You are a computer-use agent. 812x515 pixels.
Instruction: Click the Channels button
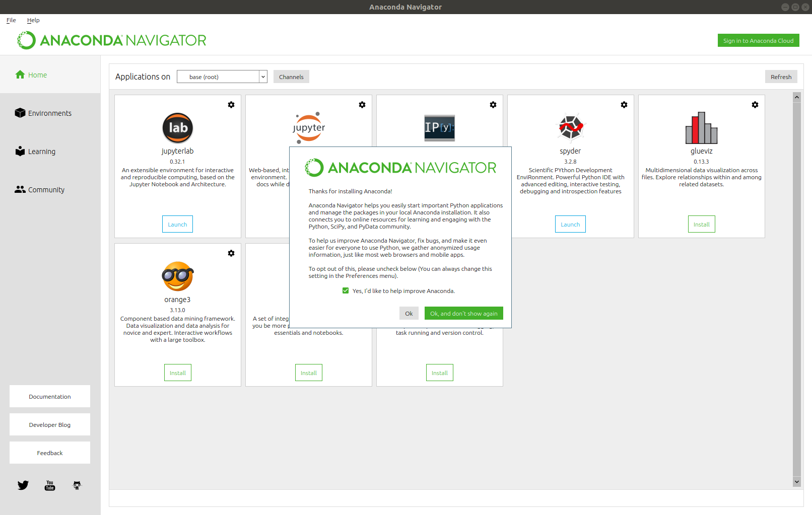291,77
